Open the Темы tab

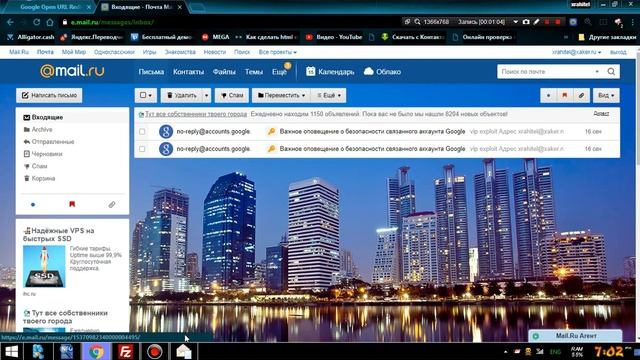253,71
